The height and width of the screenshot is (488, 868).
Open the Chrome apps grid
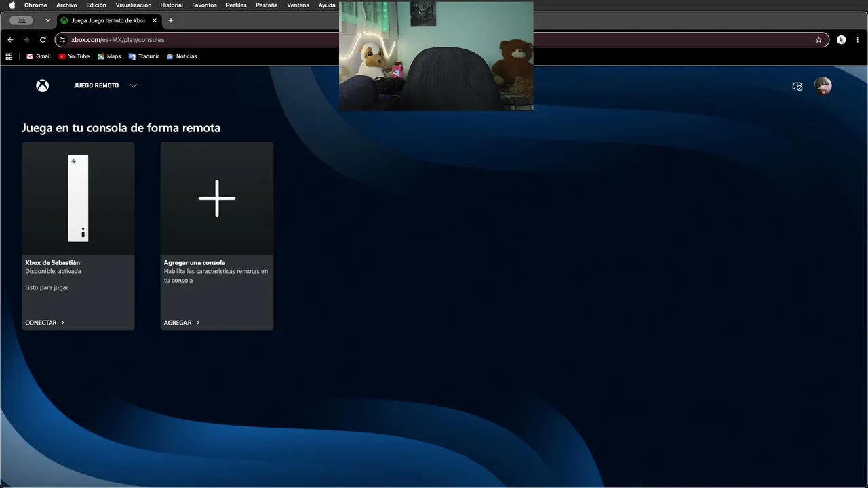click(9, 56)
